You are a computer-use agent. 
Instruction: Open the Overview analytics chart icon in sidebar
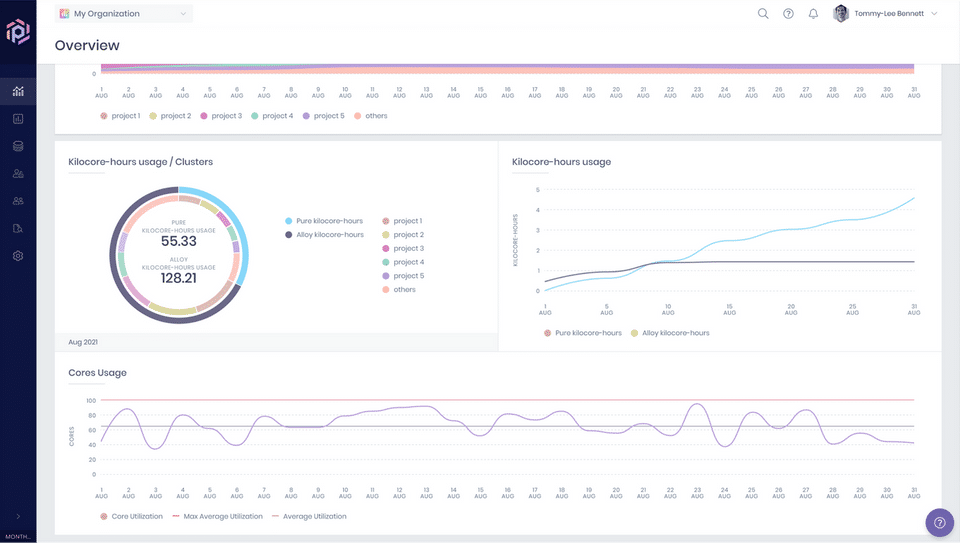coord(18,91)
